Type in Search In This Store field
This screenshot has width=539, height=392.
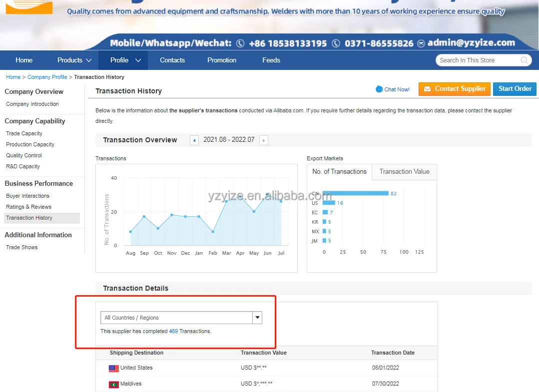477,60
